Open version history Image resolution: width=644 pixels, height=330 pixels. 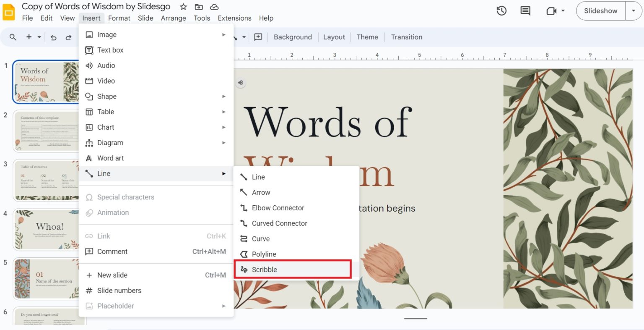coord(501,10)
